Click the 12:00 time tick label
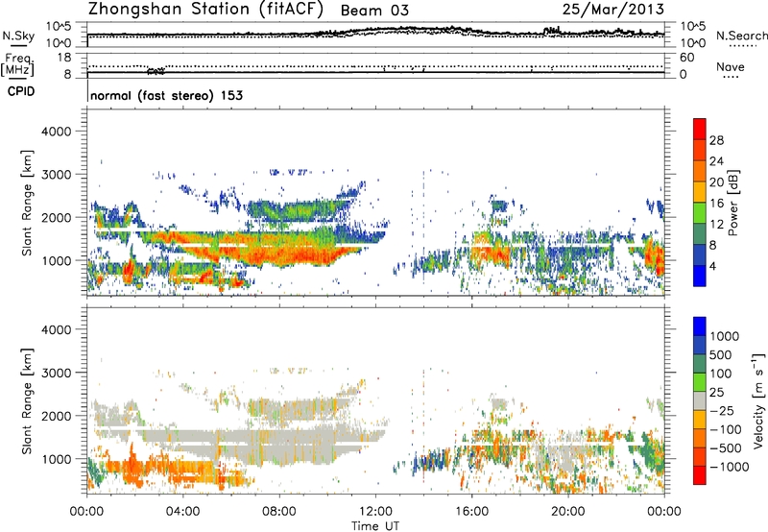The height and width of the screenshot is (532, 768). 375,512
